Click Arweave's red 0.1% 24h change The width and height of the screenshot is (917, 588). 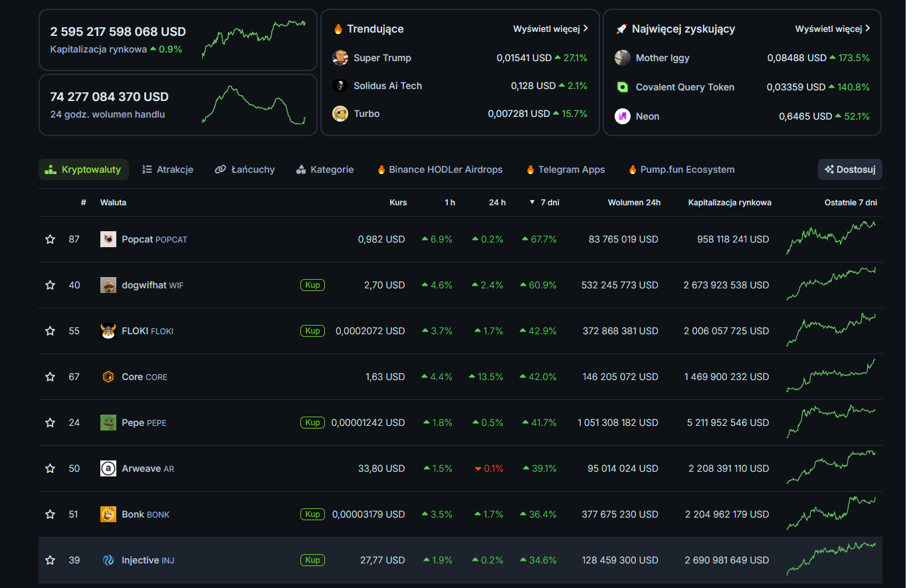click(489, 468)
